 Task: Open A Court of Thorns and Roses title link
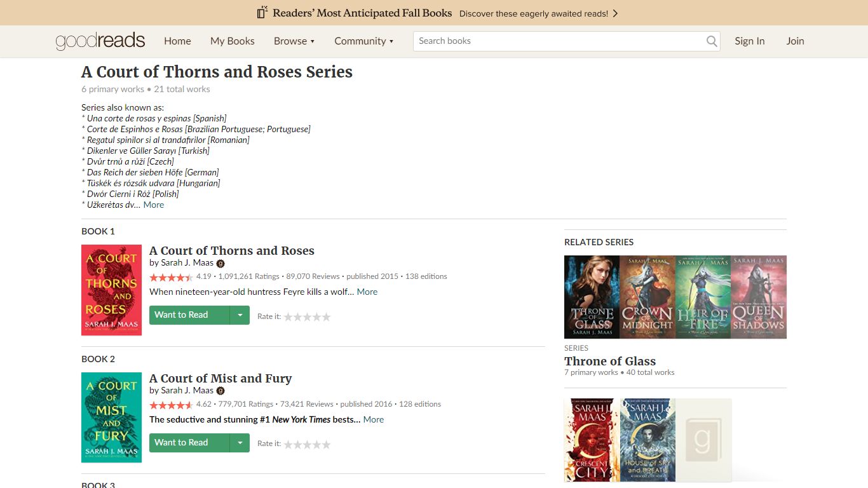tap(232, 250)
